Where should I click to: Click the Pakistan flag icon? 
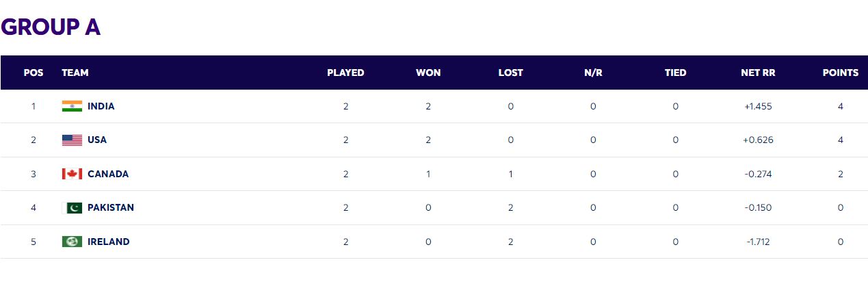click(x=72, y=208)
